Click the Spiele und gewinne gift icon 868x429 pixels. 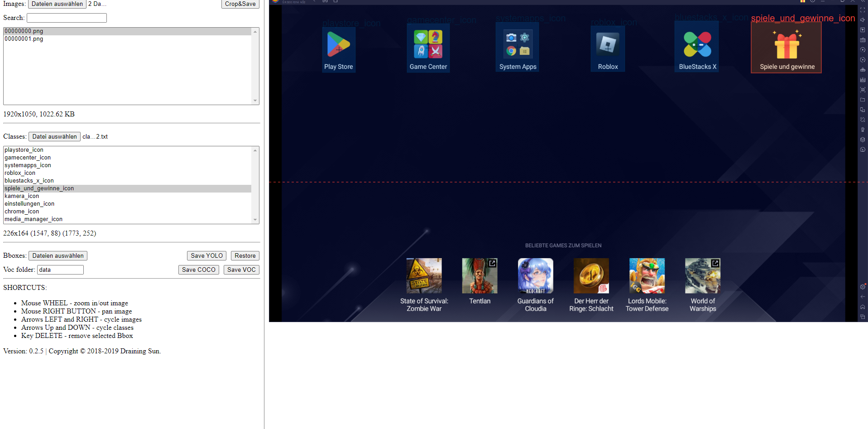click(786, 46)
